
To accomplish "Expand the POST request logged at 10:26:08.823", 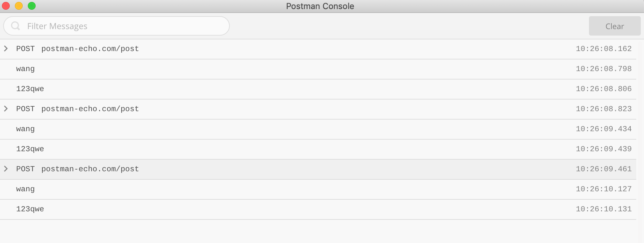I will tap(6, 109).
